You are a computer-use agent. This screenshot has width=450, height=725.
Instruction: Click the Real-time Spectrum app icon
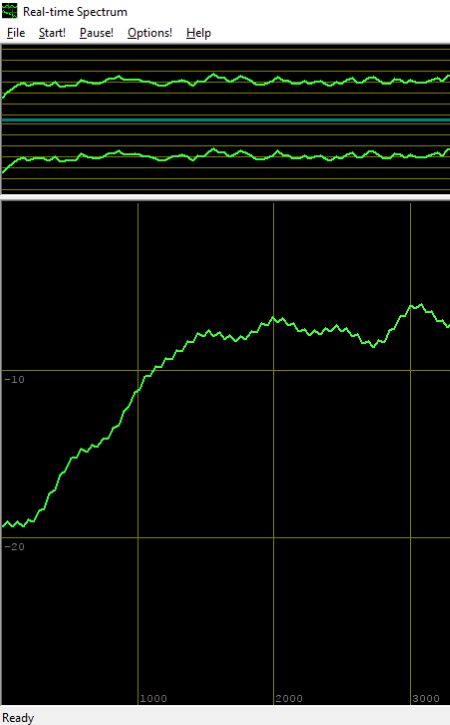10,11
